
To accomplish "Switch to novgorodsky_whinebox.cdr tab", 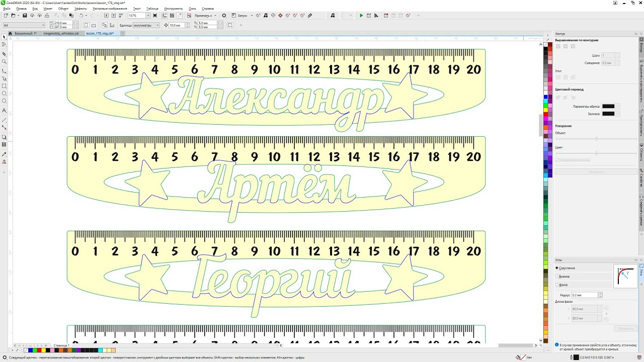I will [61, 33].
